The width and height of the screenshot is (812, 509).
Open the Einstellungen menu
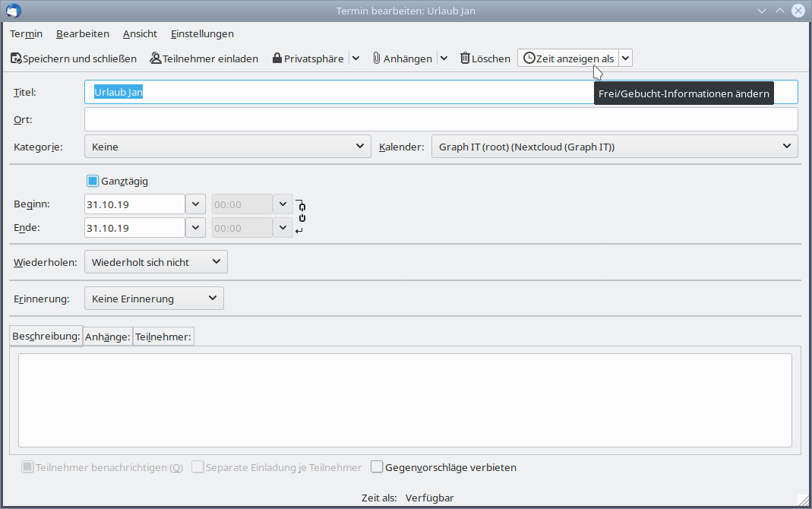click(202, 33)
